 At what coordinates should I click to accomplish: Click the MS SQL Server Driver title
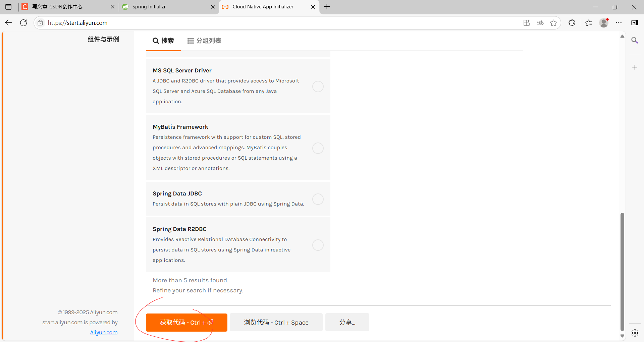click(x=182, y=70)
